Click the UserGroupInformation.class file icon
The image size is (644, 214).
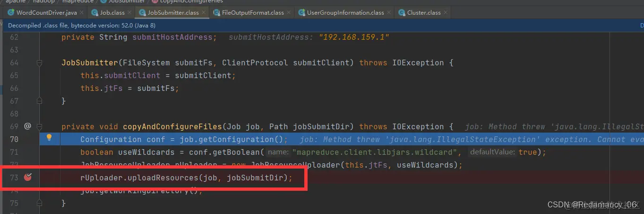tap(301, 13)
